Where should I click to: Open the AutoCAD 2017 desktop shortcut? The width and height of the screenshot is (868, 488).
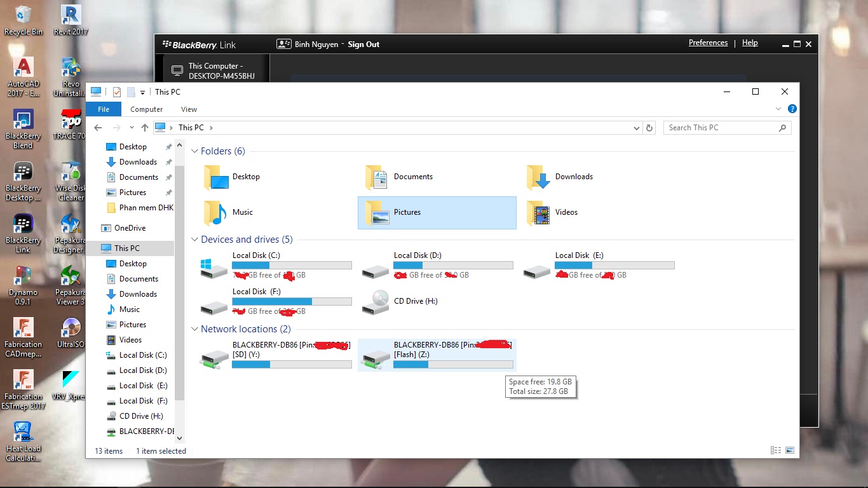tap(24, 77)
